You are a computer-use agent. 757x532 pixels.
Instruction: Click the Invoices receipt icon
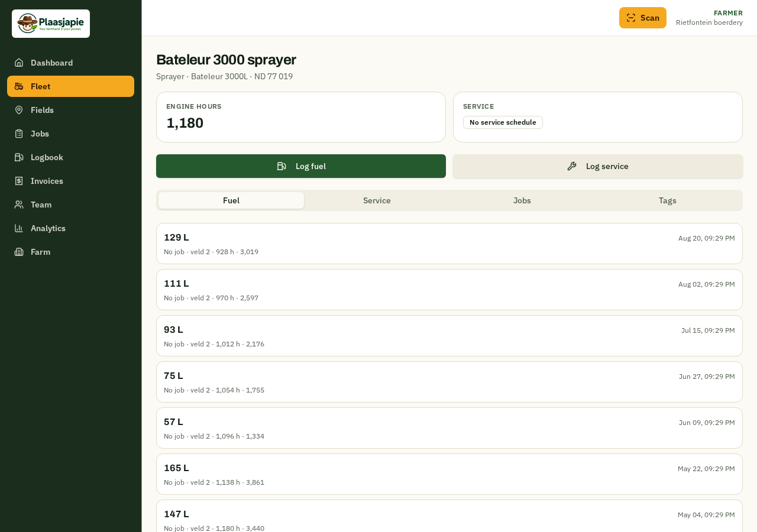pos(19,181)
